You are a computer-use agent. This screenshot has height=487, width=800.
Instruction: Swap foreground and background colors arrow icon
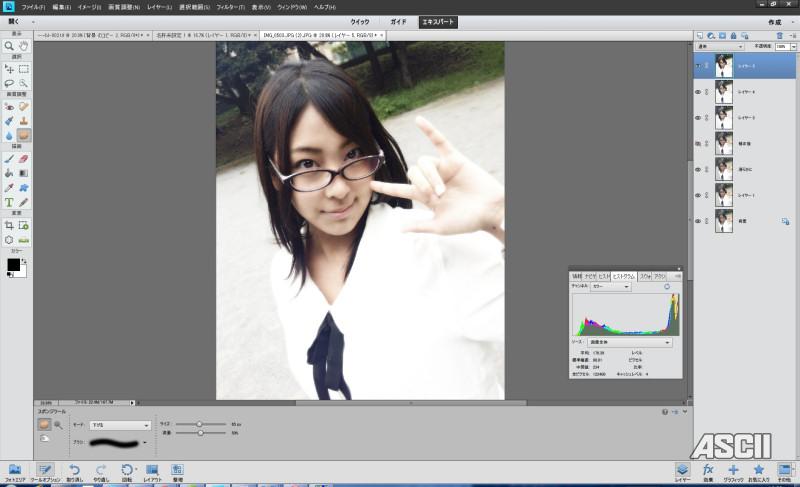coord(23,261)
